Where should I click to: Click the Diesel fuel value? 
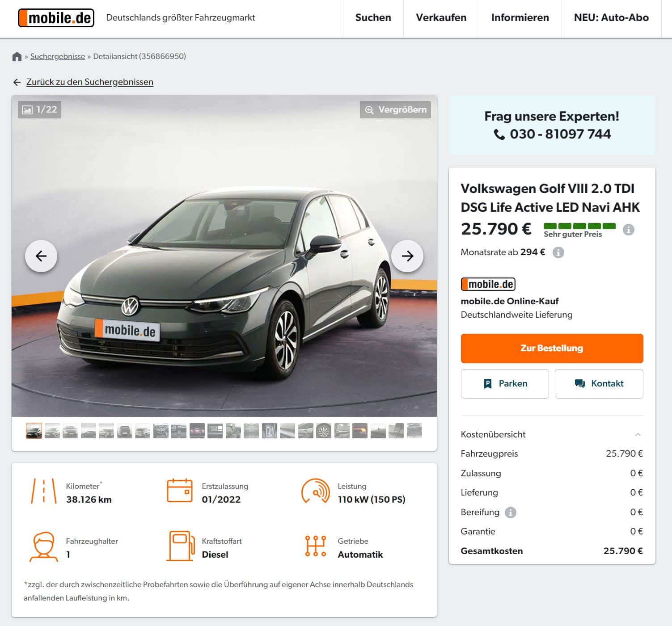(x=215, y=555)
